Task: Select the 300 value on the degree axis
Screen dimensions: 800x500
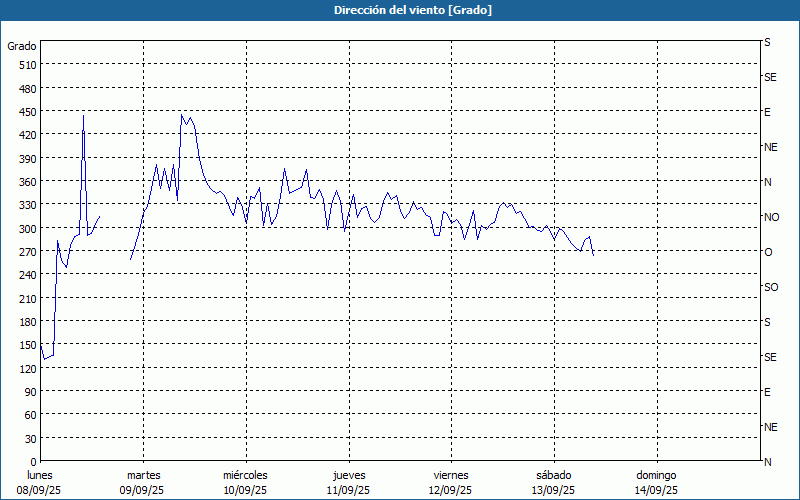Action: (29, 228)
